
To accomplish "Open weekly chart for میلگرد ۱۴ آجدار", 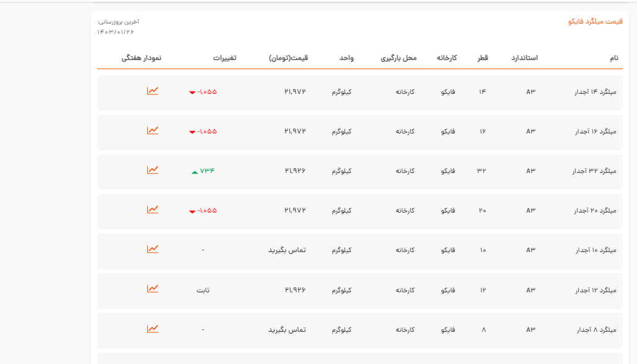I will 153,91.
